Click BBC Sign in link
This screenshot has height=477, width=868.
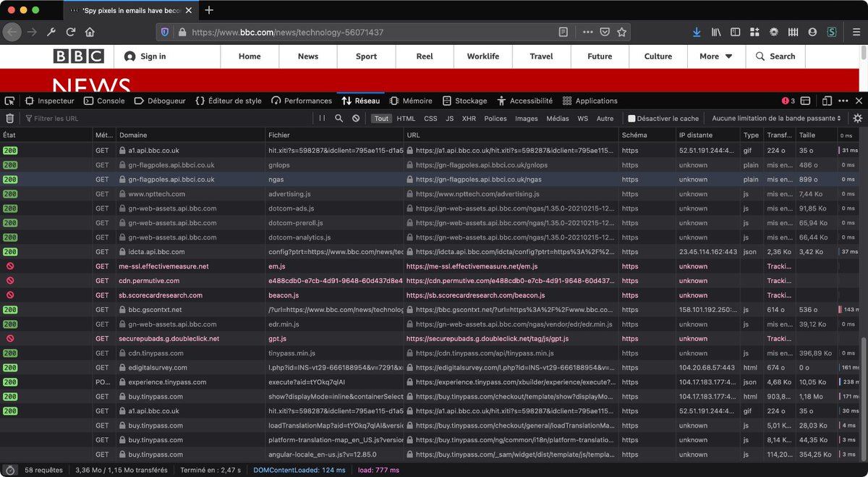click(x=145, y=56)
